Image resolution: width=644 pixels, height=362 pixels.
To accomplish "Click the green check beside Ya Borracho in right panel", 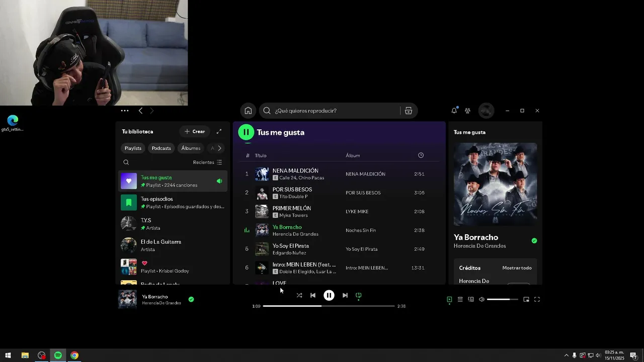I will 534,241.
